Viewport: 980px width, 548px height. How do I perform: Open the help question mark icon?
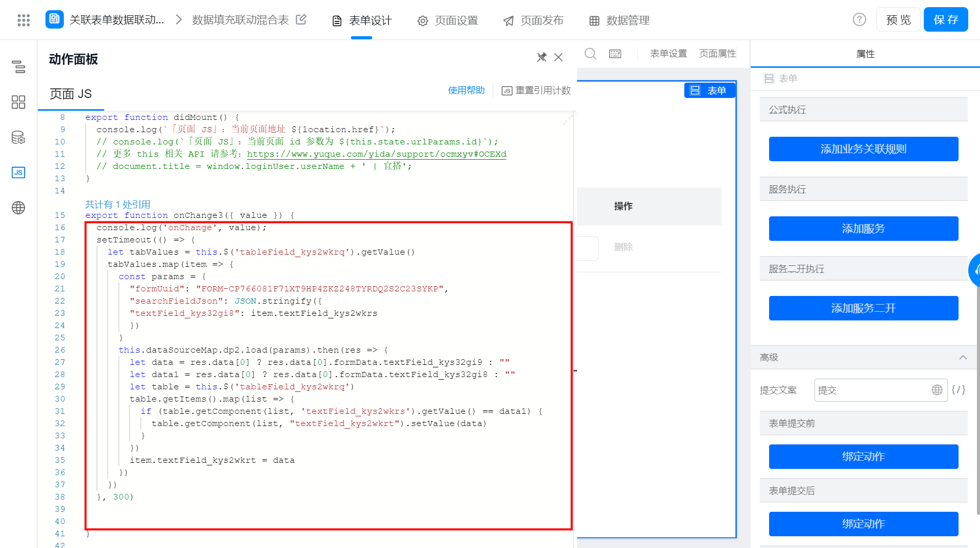[x=859, y=19]
